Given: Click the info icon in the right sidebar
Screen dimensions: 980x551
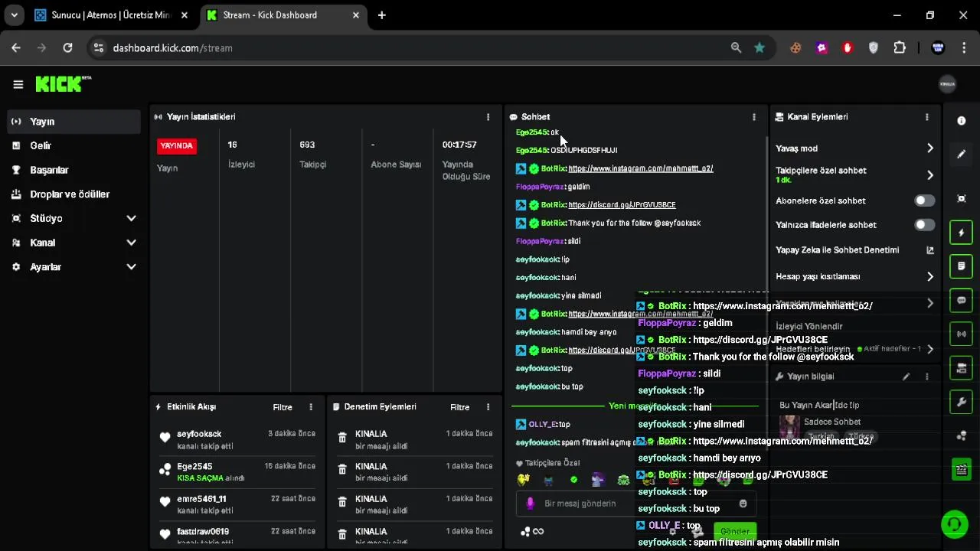Looking at the screenshot, I should [x=962, y=121].
